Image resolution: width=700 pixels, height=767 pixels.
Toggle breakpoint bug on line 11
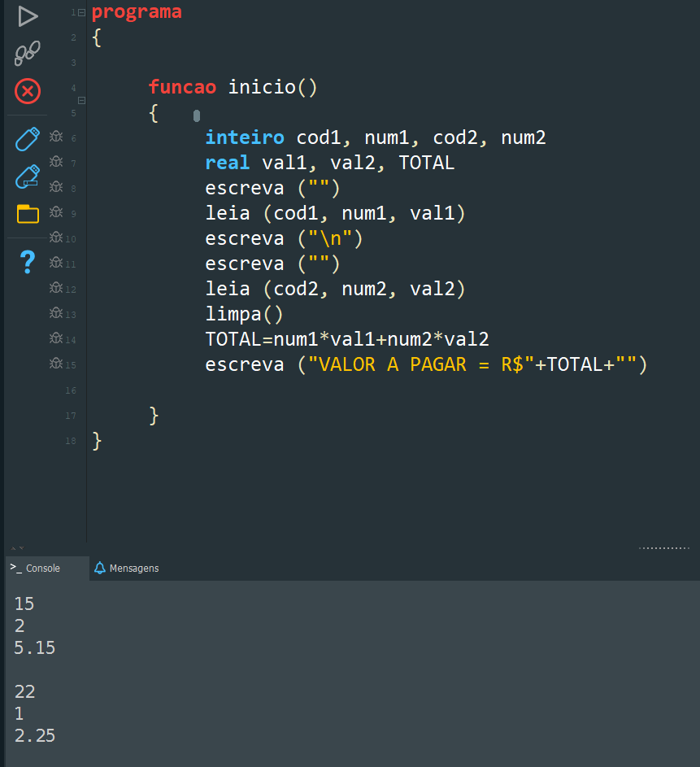pyautogui.click(x=56, y=262)
